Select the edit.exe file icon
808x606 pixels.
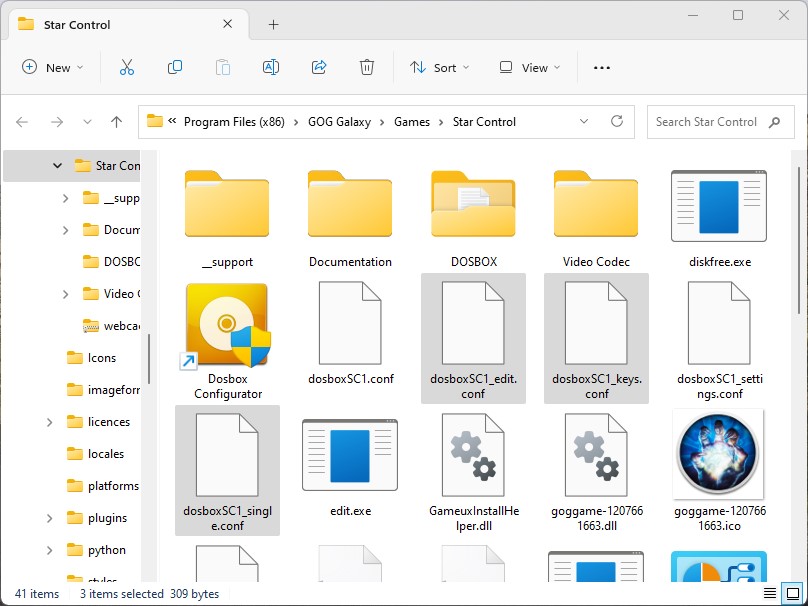pos(350,455)
